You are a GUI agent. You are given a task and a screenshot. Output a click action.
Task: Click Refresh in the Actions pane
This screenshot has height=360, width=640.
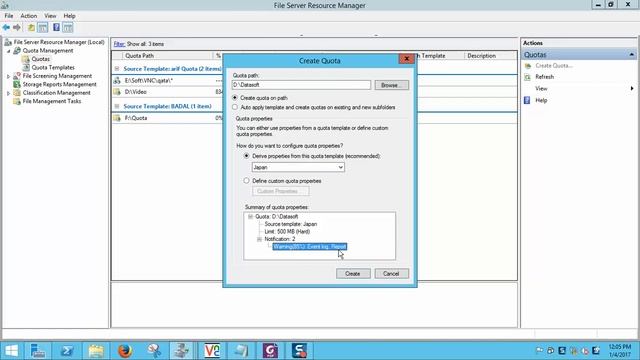(x=544, y=77)
